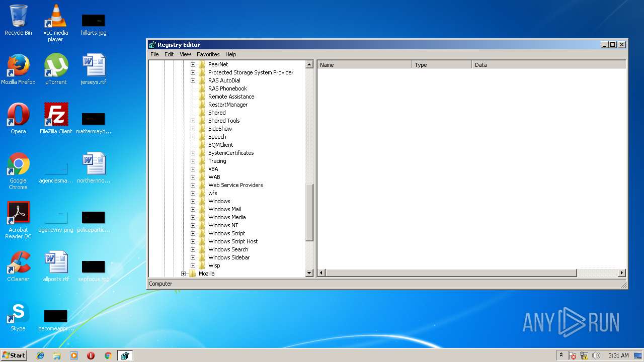The width and height of the screenshot is (644, 362).
Task: Click the Start button
Action: [14, 355]
